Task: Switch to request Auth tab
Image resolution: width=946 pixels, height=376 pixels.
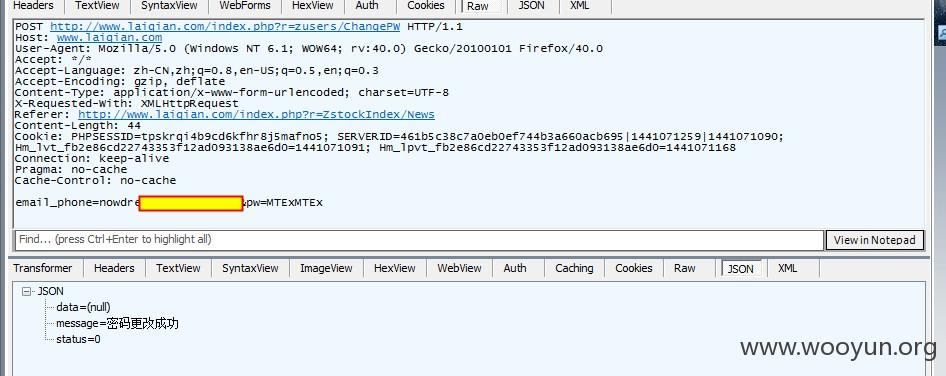Action: point(367,6)
